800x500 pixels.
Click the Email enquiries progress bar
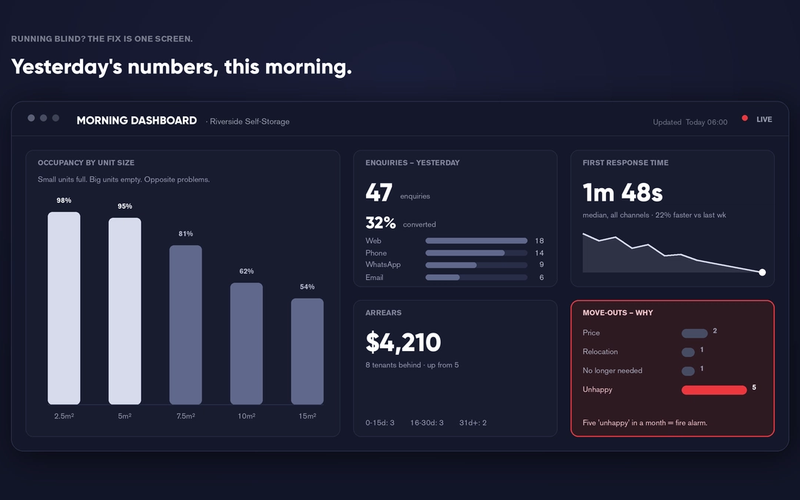477,278
